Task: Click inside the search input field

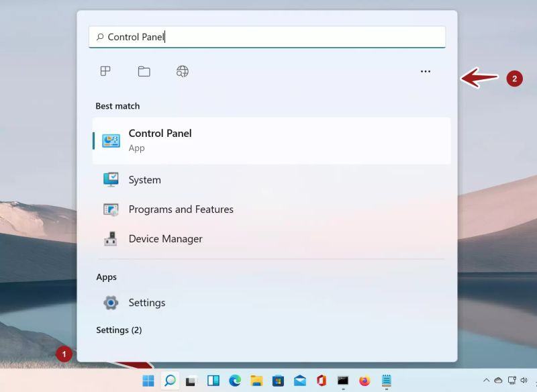Action: [x=268, y=37]
